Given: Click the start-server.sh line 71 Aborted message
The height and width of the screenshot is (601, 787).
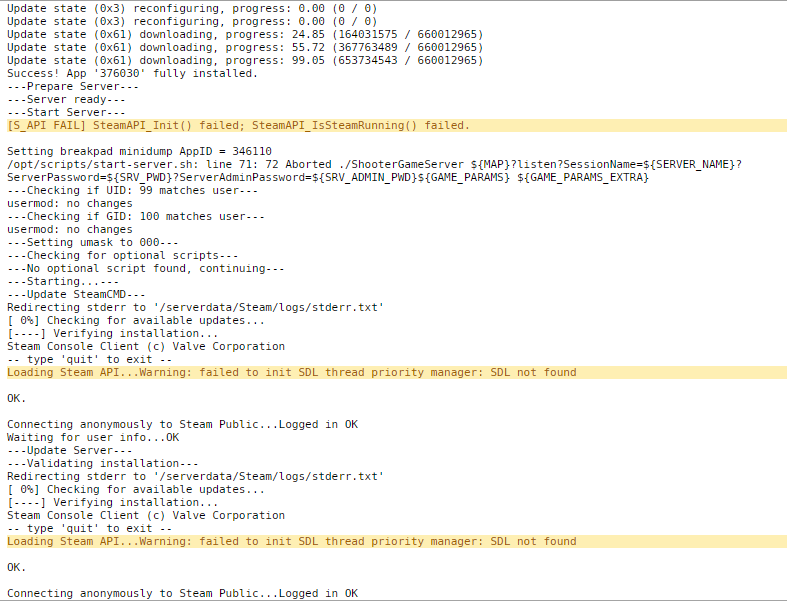Looking at the screenshot, I should tap(374, 164).
